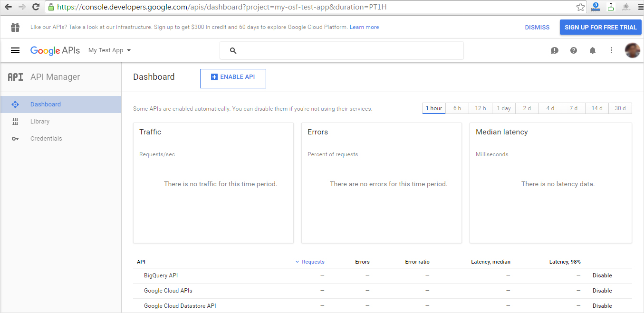Follow the Learn more link
This screenshot has width=644, height=313.
point(364,27)
